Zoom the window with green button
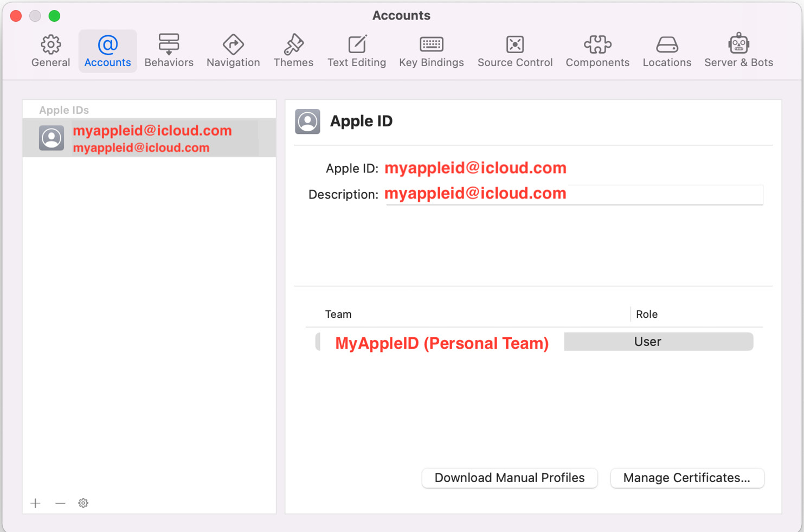 coord(54,16)
